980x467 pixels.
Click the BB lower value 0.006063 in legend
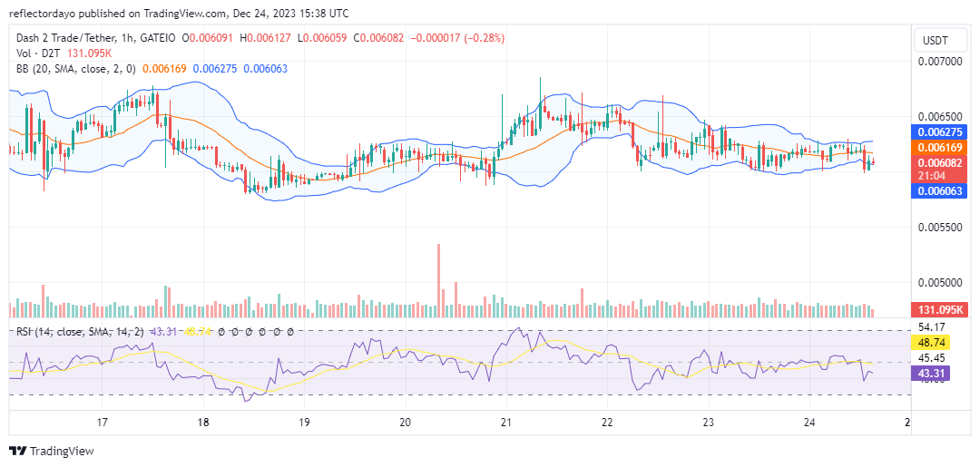tap(266, 69)
